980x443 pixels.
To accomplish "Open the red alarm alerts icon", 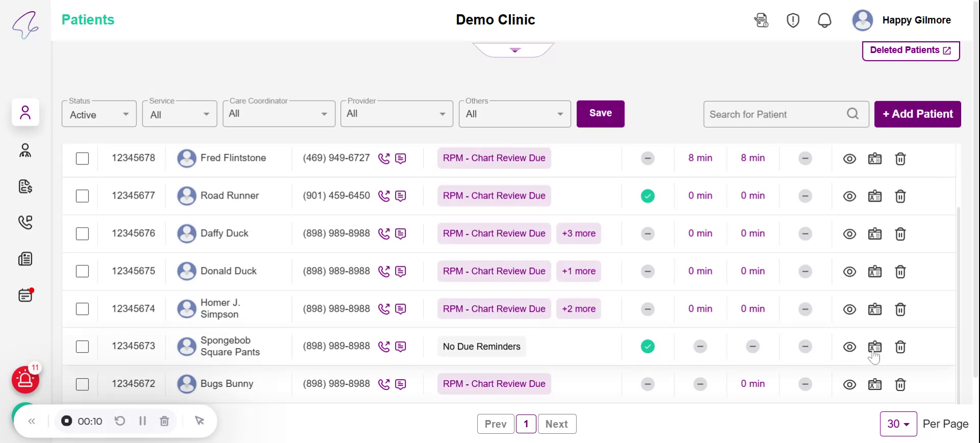I will [26, 380].
